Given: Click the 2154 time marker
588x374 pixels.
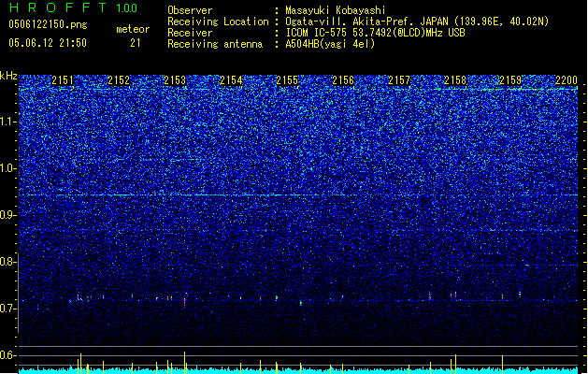Looking at the screenshot, I should [x=231, y=80].
